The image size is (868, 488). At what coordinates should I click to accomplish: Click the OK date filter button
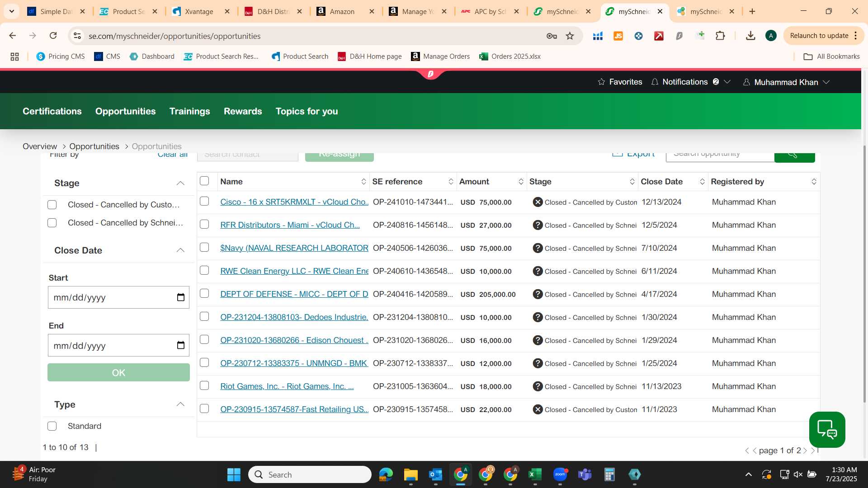(x=118, y=373)
